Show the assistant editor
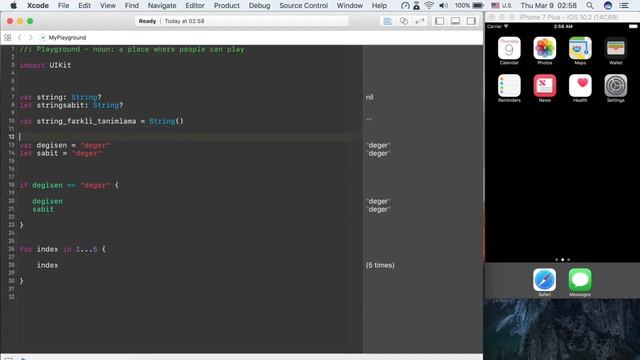This screenshot has width=640, height=360. coord(404,21)
